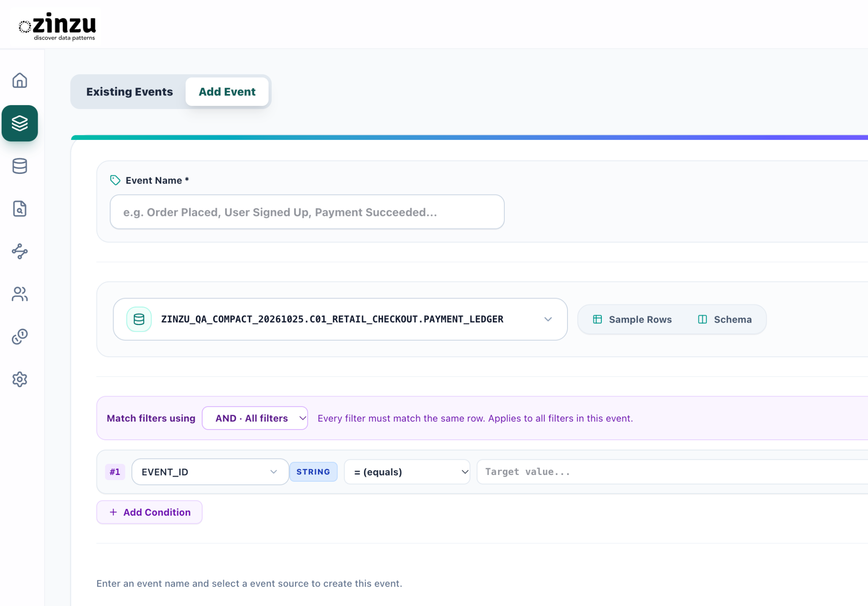
Task: Click the #1 filter number badge
Action: click(x=115, y=472)
